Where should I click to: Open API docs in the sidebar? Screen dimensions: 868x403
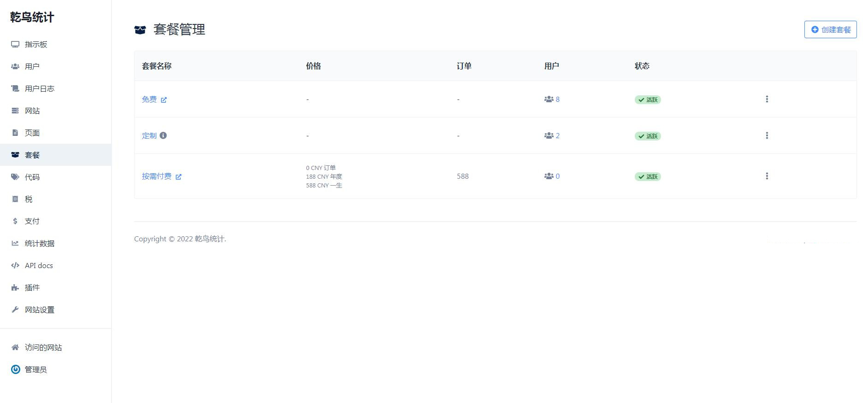39,265
